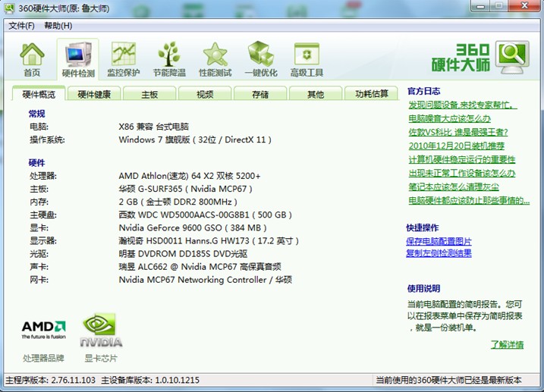544x392 pixels.
Task: Click motherboard value 华硕 G-SURF365
Action: [x=185, y=189]
